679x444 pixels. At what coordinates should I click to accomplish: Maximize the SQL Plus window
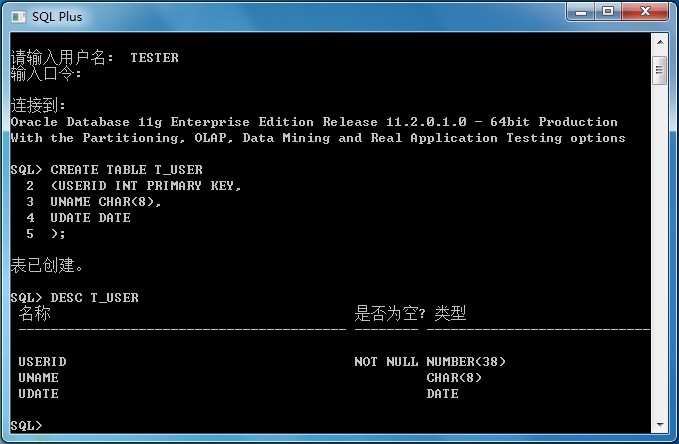pyautogui.click(x=608, y=12)
